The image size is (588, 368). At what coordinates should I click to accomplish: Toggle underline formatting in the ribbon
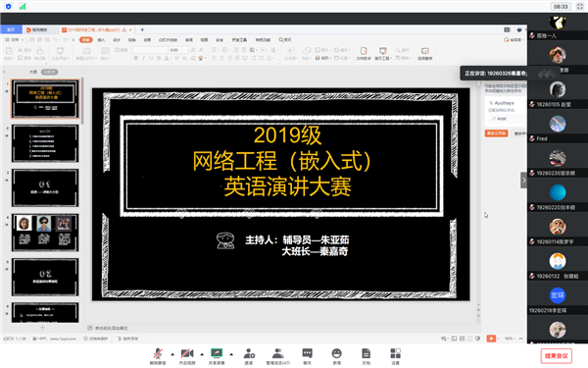[151, 58]
